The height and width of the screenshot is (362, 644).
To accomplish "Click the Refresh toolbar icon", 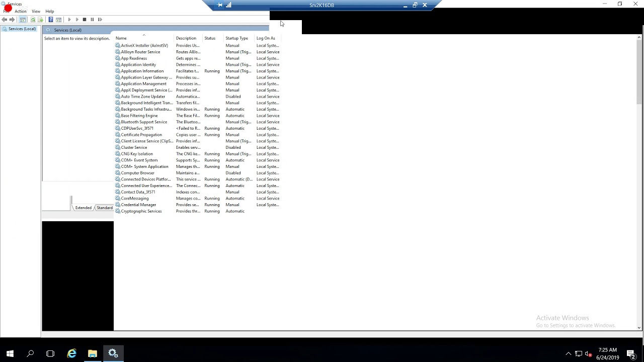I will point(33,20).
